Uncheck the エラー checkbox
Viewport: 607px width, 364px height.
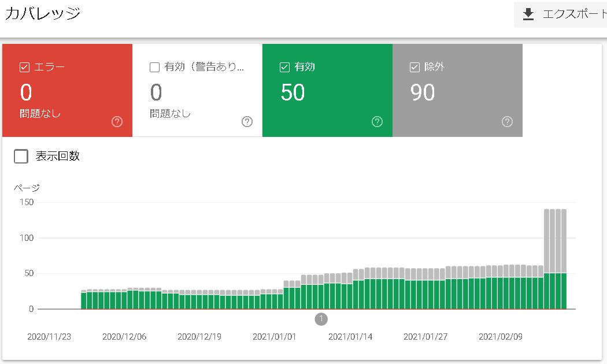(x=24, y=67)
